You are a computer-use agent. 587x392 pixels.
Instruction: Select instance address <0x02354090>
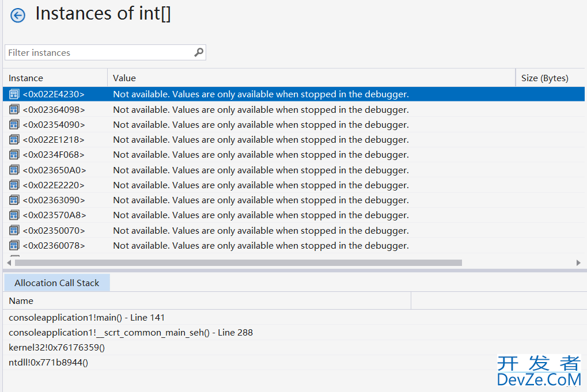(54, 124)
